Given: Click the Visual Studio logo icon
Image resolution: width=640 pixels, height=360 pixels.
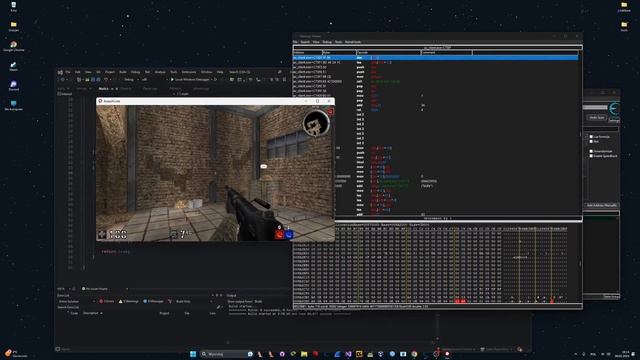Looking at the screenshot, I should tap(60, 72).
